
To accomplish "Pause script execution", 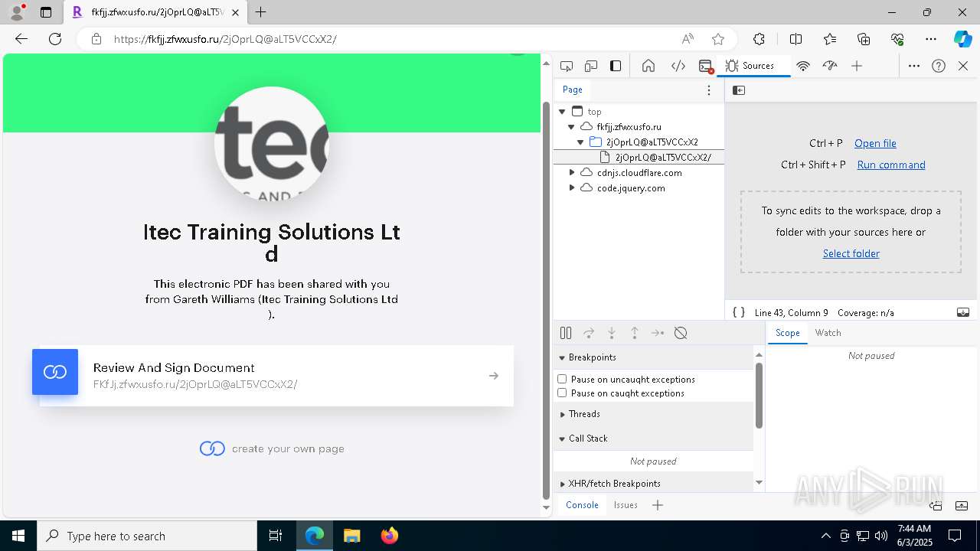I will (566, 333).
